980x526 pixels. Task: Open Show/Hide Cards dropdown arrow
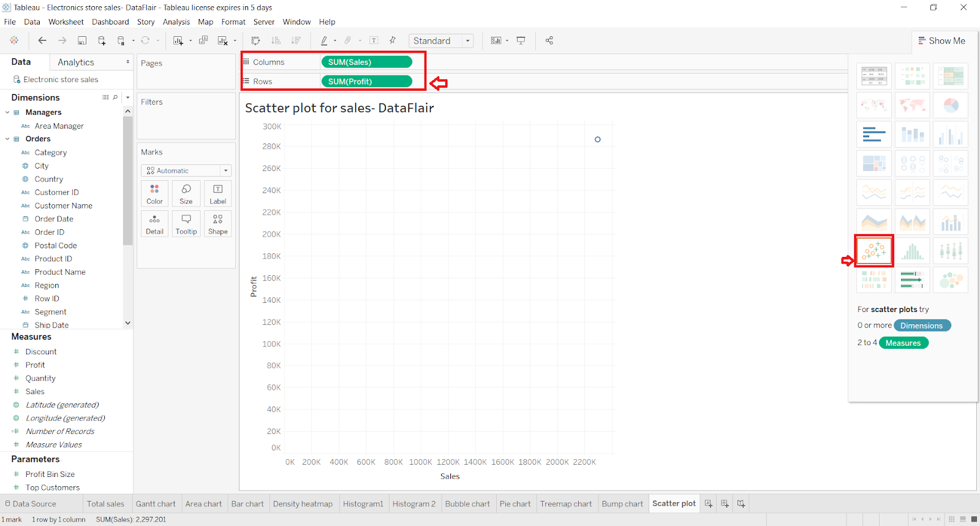507,40
